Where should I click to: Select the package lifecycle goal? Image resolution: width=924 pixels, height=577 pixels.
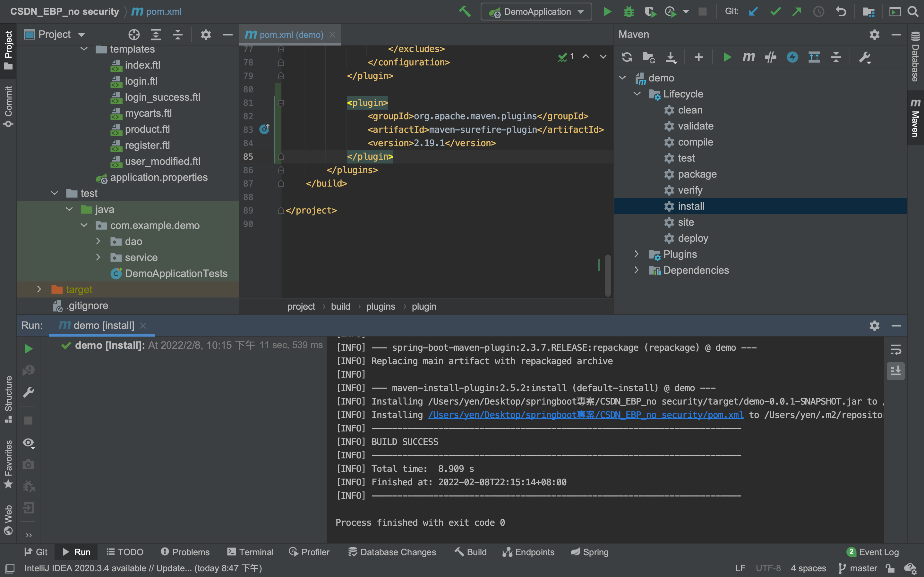tap(697, 174)
